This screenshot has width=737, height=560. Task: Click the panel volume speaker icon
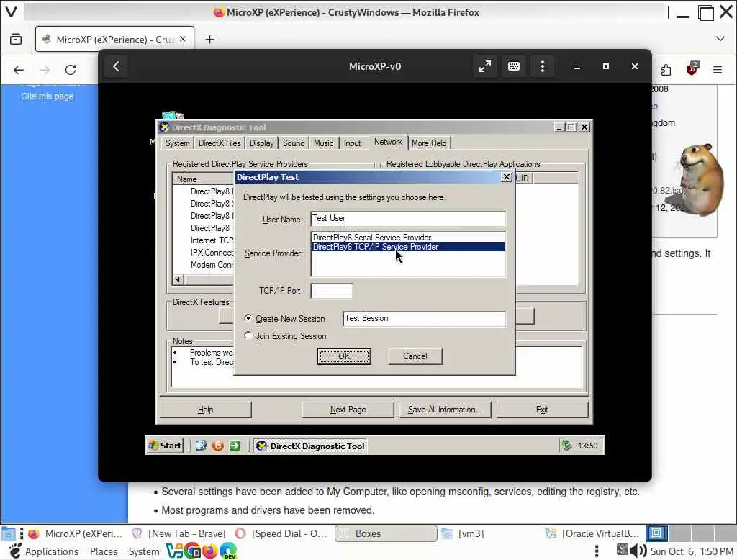pos(638,551)
